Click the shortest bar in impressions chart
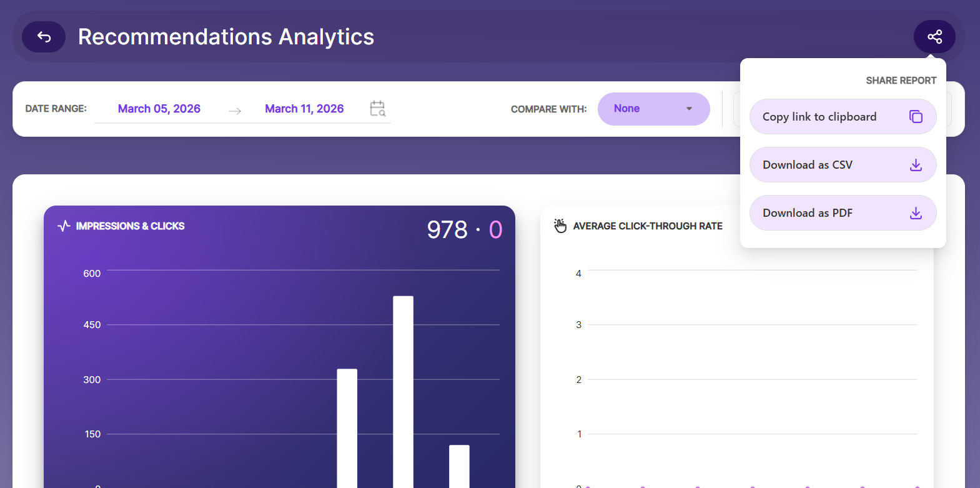This screenshot has width=980, height=488. click(x=459, y=466)
